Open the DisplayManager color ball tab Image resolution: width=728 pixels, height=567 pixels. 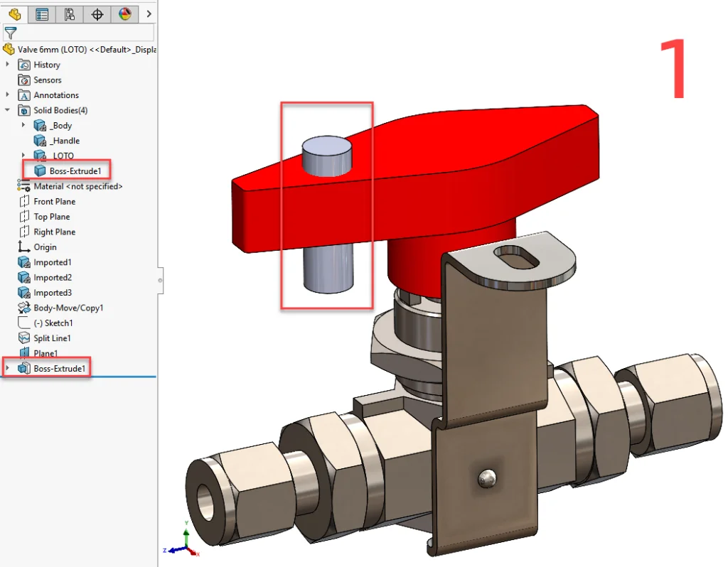pos(125,13)
